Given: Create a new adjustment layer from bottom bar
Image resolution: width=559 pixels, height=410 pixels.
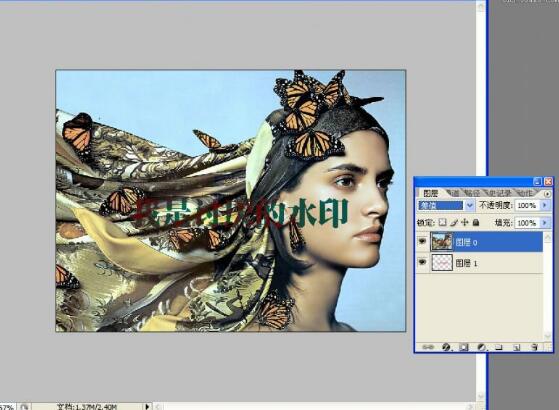Looking at the screenshot, I should pos(481,347).
